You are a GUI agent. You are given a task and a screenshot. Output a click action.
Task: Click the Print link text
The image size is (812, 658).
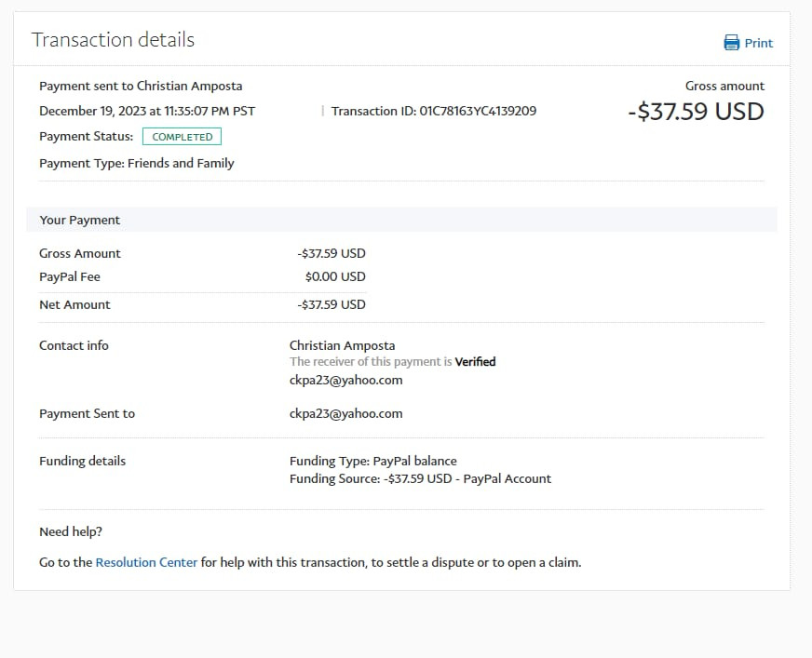759,43
